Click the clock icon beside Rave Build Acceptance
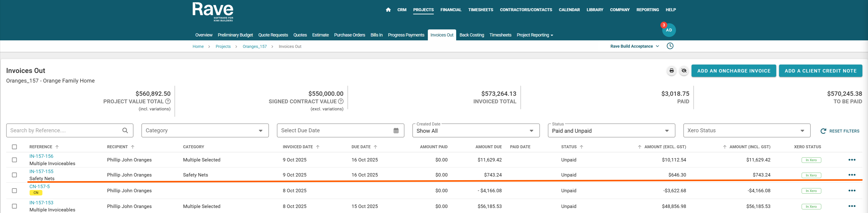 coord(670,46)
